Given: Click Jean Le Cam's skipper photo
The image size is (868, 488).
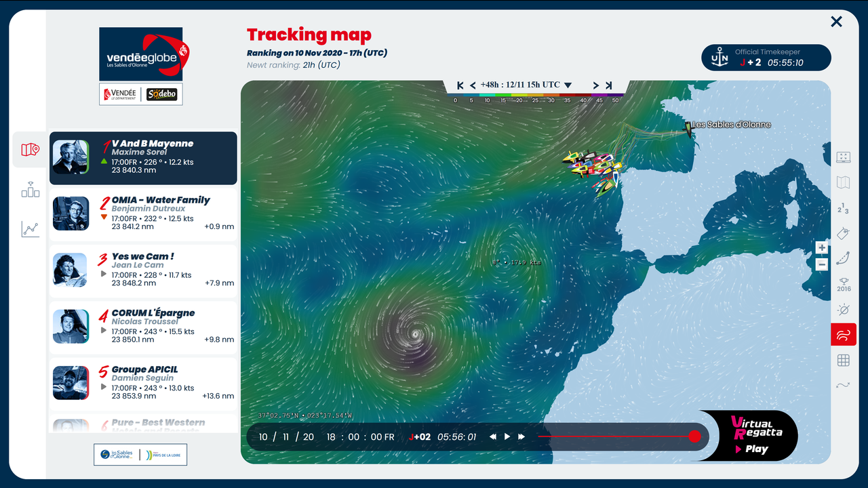Looking at the screenshot, I should [71, 270].
